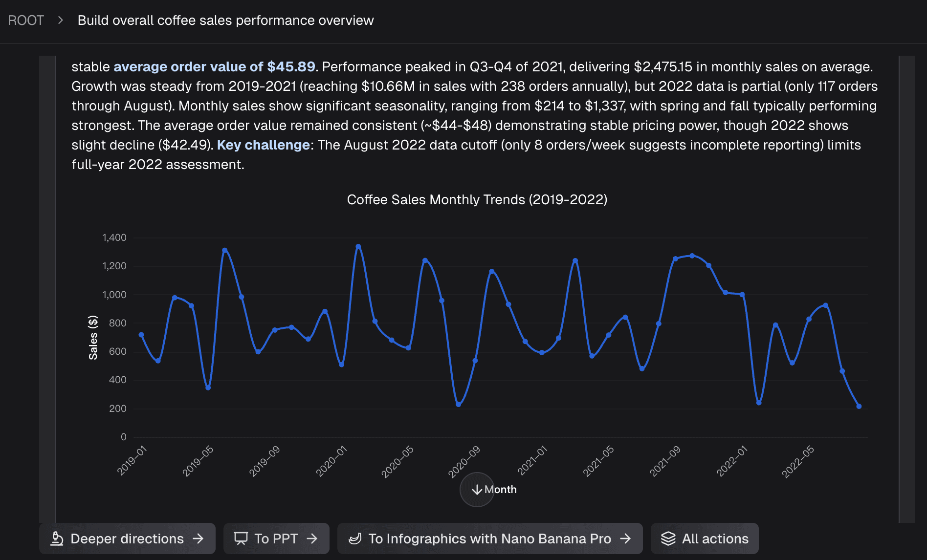Click chart title Coffee Sales Monthly Trends (2019-2022)
Image resolution: width=927 pixels, height=560 pixels.
(x=477, y=200)
